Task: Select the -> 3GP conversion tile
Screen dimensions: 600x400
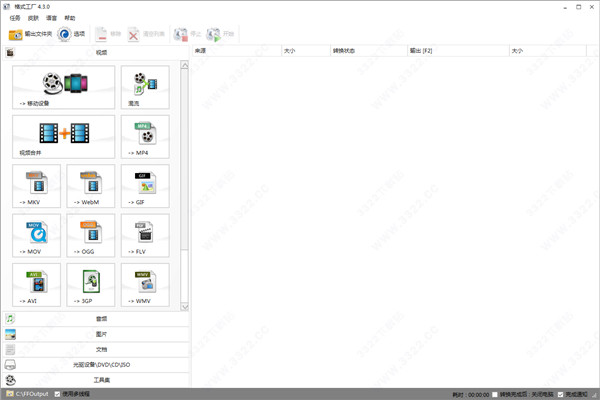Action: [x=91, y=285]
